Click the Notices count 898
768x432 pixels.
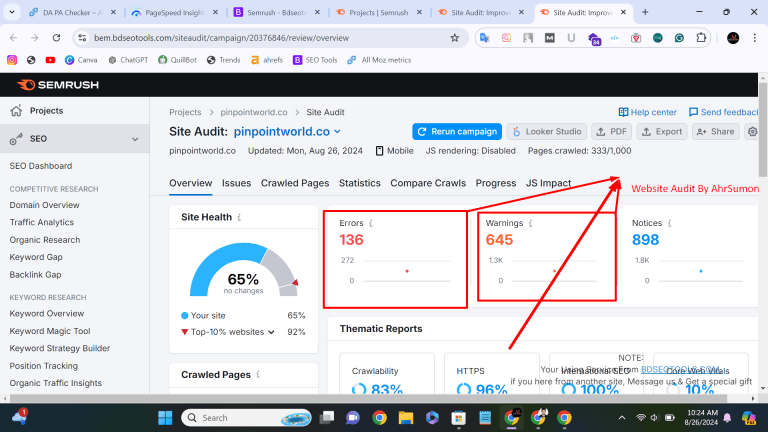pyautogui.click(x=646, y=240)
